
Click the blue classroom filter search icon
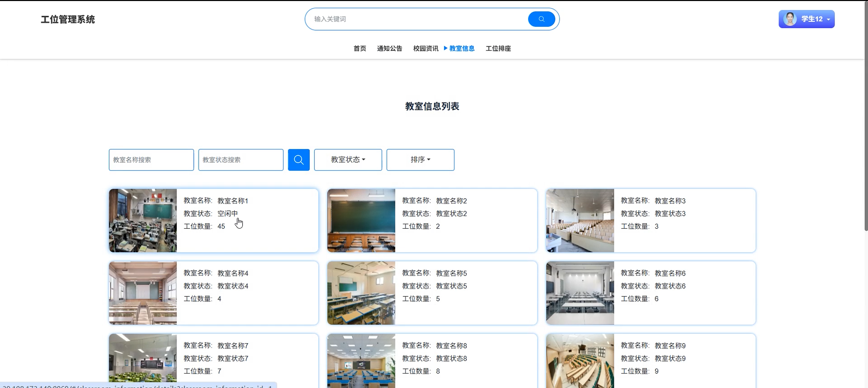pos(298,160)
